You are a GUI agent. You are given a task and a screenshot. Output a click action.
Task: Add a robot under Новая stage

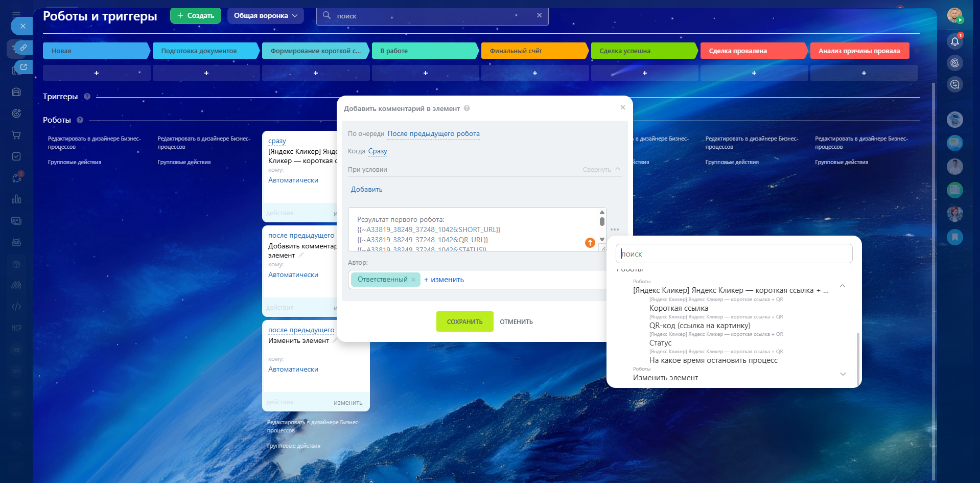(97, 73)
